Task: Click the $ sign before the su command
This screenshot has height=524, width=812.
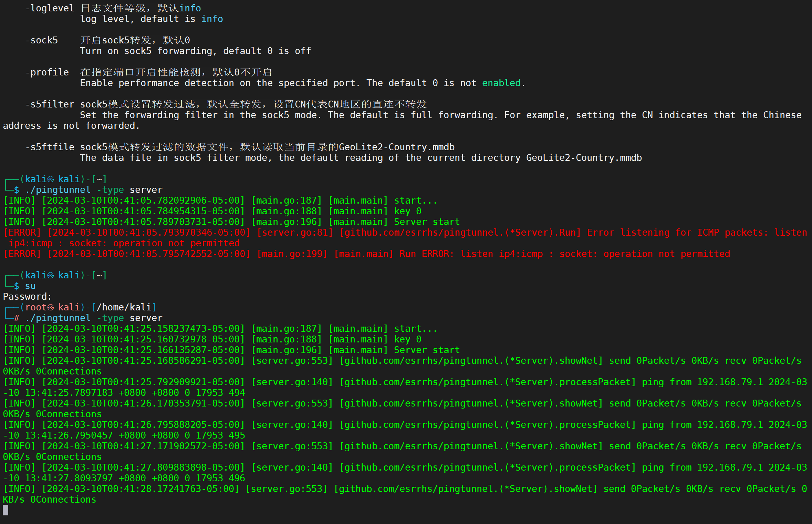Action: (x=17, y=286)
